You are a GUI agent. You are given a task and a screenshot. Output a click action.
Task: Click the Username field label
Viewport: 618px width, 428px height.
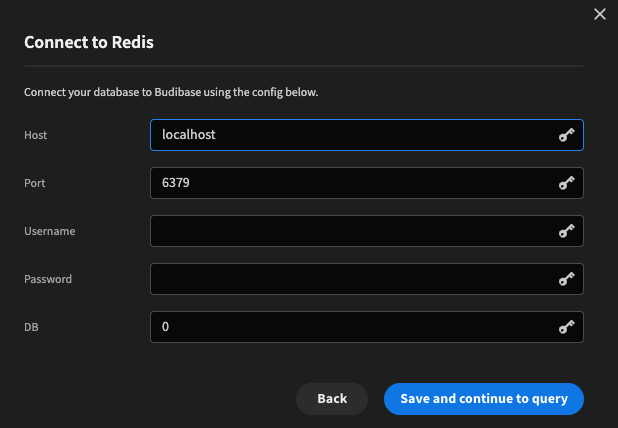50,231
